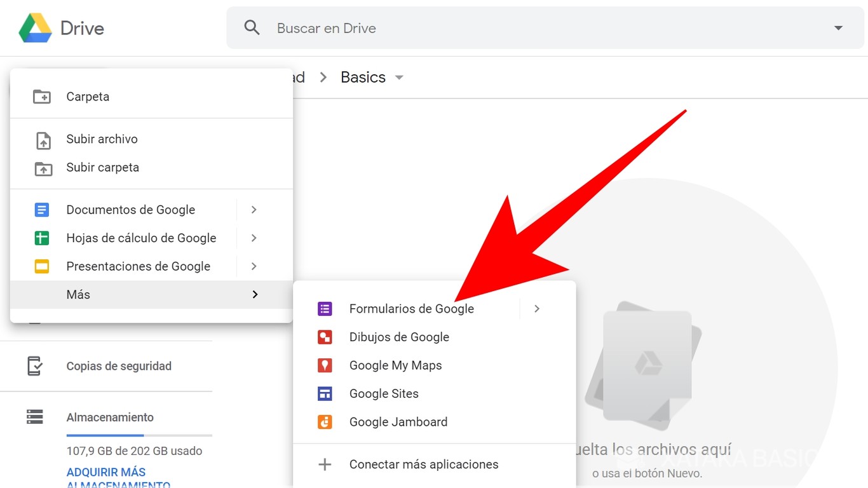Open Copias de seguridad in sidebar
The height and width of the screenshot is (488, 868).
[119, 366]
